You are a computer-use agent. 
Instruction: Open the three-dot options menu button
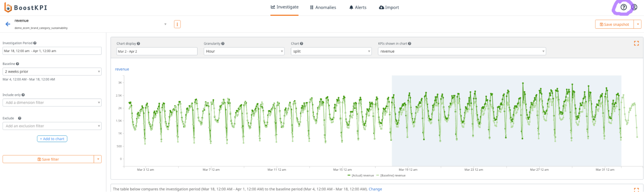(177, 24)
